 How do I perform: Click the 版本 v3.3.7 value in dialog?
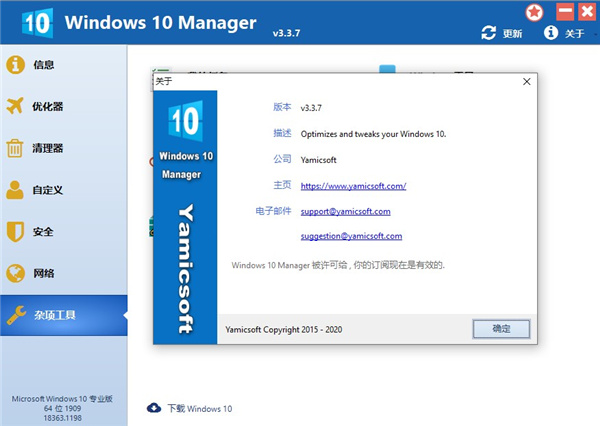coord(311,108)
